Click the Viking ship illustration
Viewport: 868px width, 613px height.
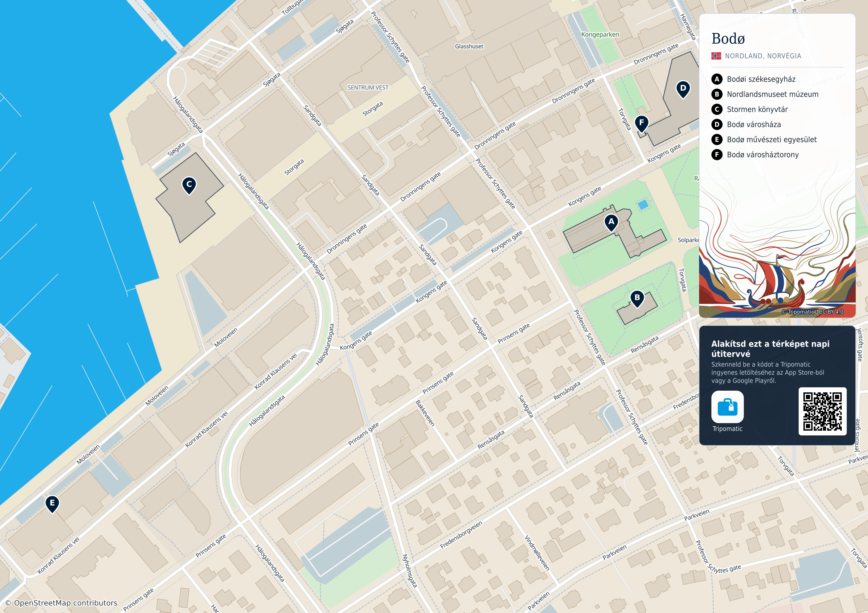pos(777,282)
